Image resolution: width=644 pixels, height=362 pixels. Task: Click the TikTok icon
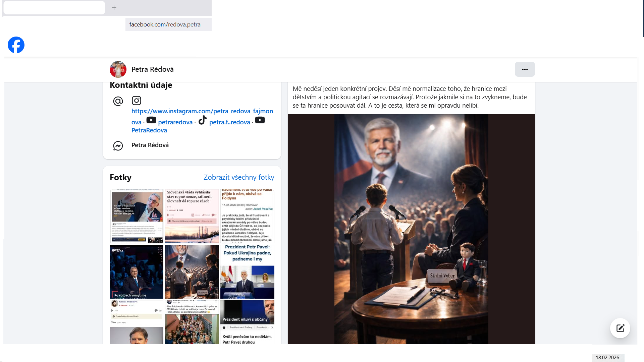click(202, 120)
